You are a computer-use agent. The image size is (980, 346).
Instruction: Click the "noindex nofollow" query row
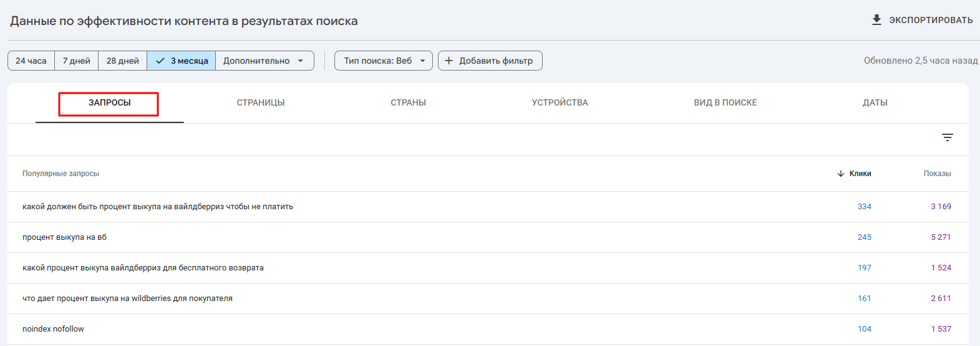53,329
